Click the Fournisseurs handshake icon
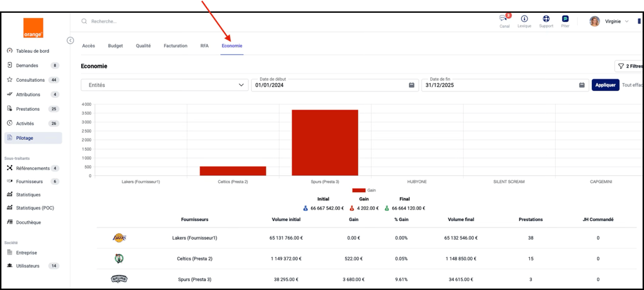This screenshot has height=290, width=644. (10, 181)
